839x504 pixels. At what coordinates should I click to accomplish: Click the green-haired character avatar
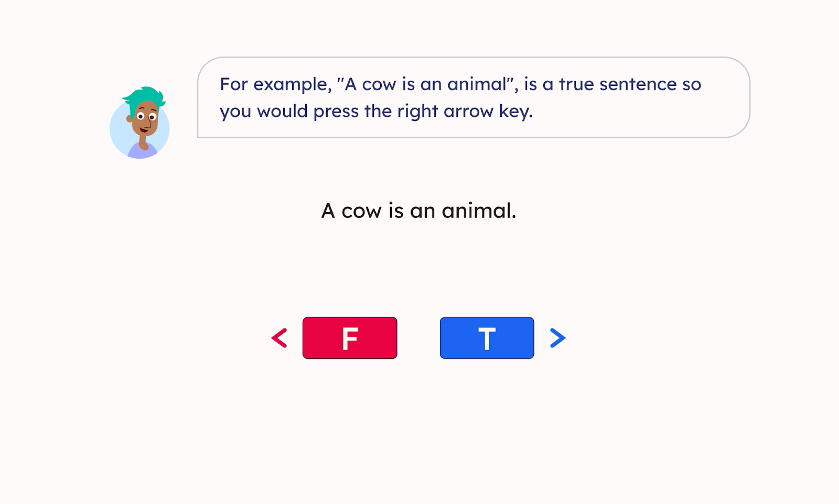(x=140, y=123)
